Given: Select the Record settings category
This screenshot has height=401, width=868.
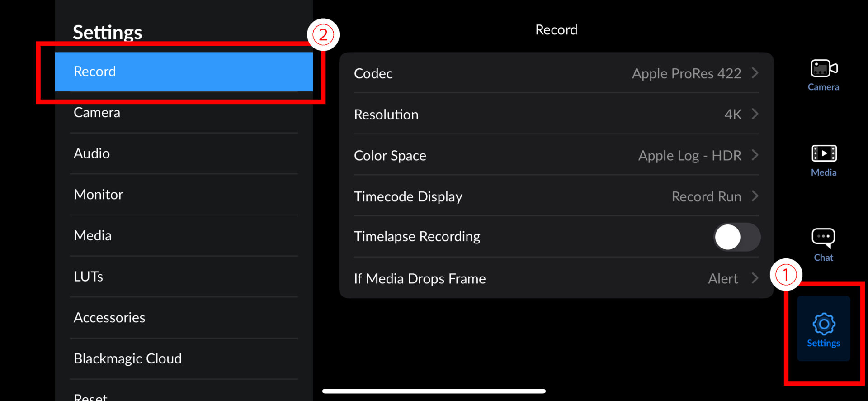Looking at the screenshot, I should (184, 72).
